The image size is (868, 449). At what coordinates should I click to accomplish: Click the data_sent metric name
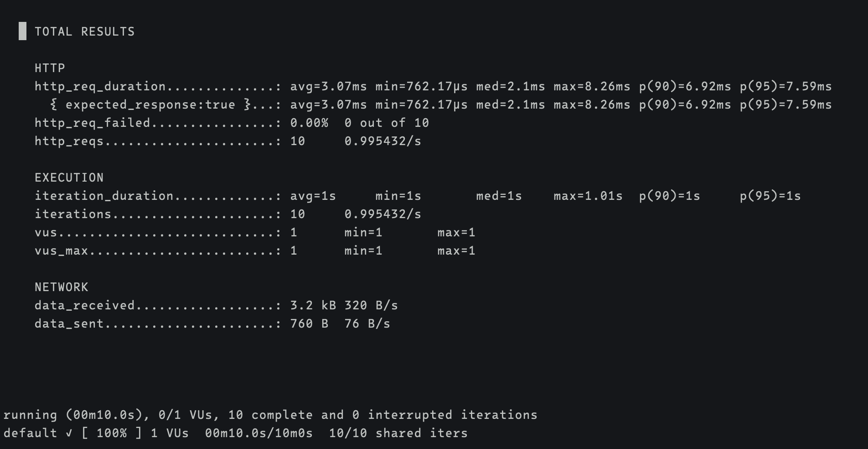pos(69,324)
